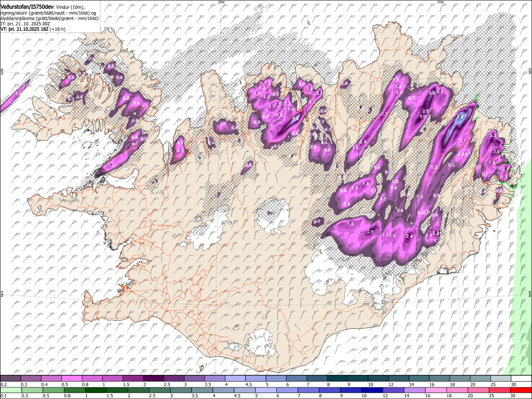Click the '7.4' value in the blue band
The width and height of the screenshot is (532, 399).
click(x=460, y=117)
